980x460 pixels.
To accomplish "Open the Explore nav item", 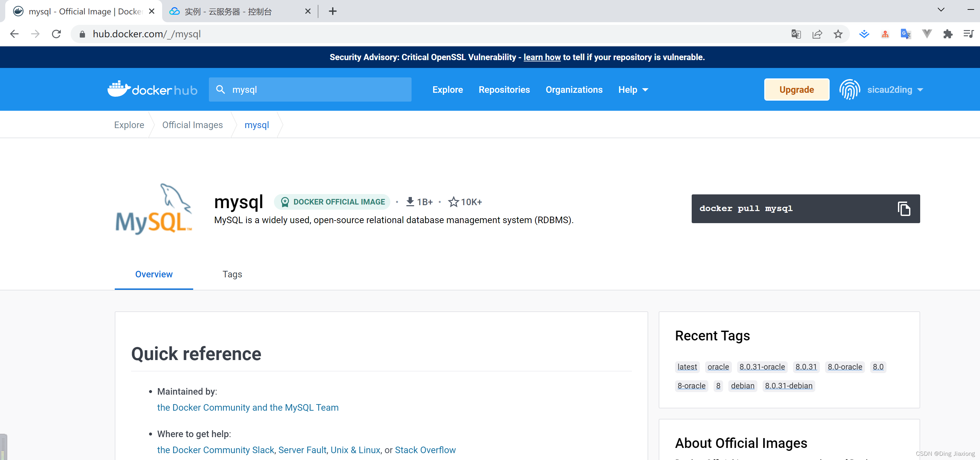I will click(448, 90).
